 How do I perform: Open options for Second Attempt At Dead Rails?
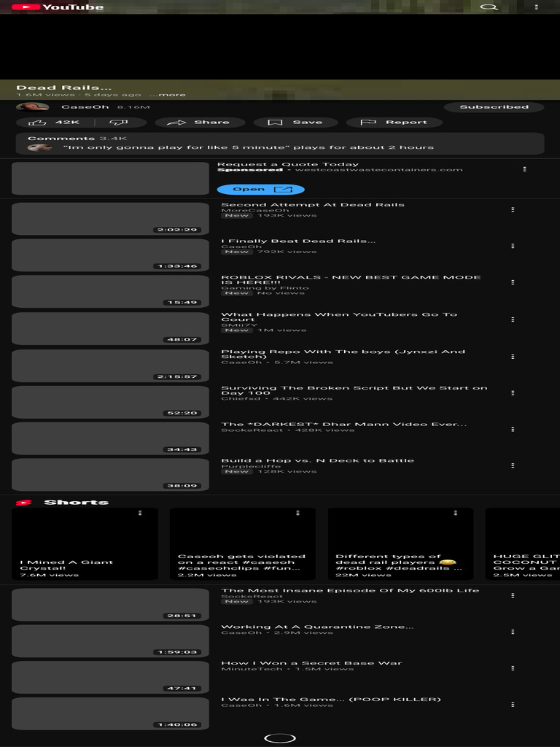coord(513,209)
